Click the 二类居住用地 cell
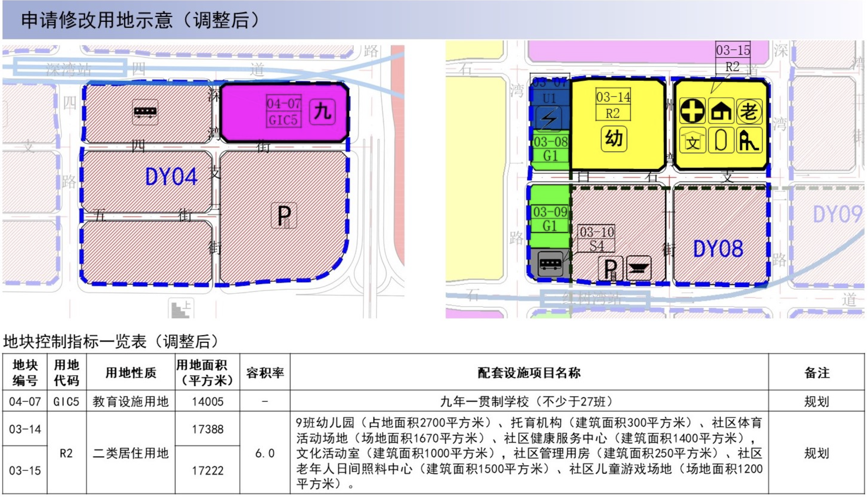Viewport: 868px width, 497px height. (131, 453)
